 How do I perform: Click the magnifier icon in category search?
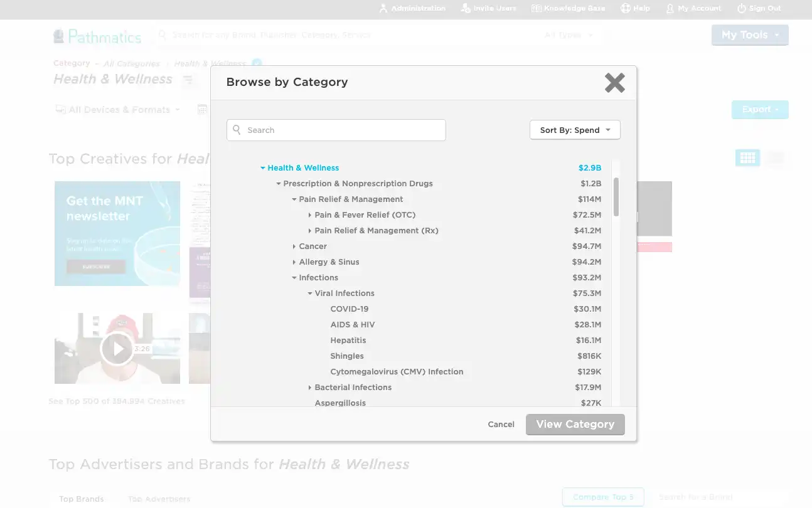point(237,130)
